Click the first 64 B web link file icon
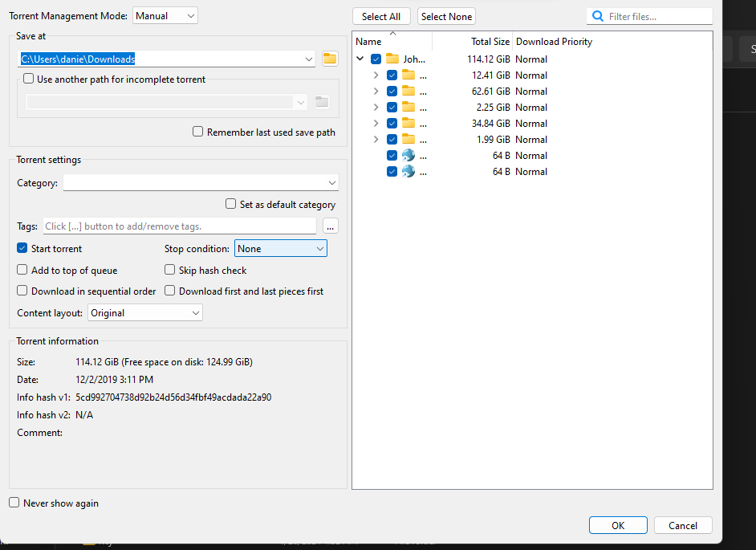 (408, 156)
